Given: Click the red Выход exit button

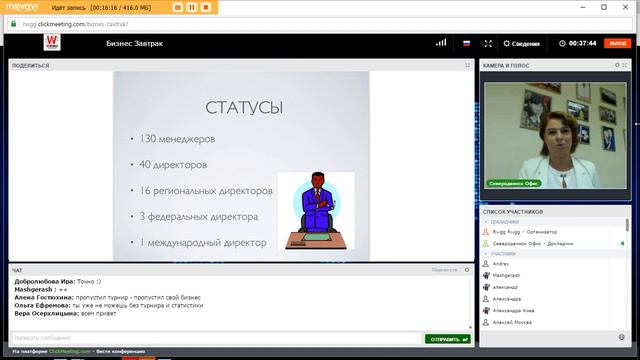Looking at the screenshot, I should coord(617,43).
